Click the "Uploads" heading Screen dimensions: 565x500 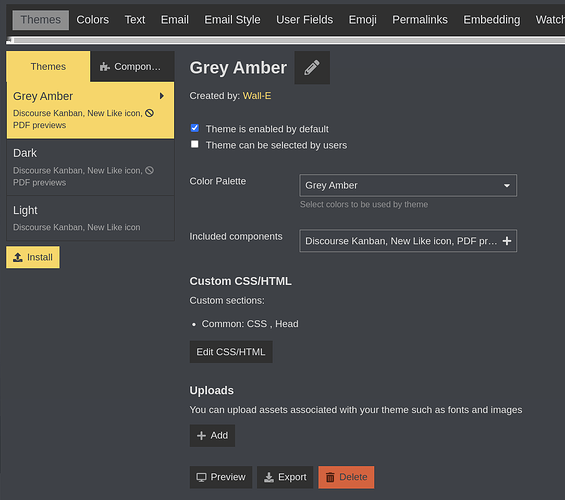[x=212, y=390]
